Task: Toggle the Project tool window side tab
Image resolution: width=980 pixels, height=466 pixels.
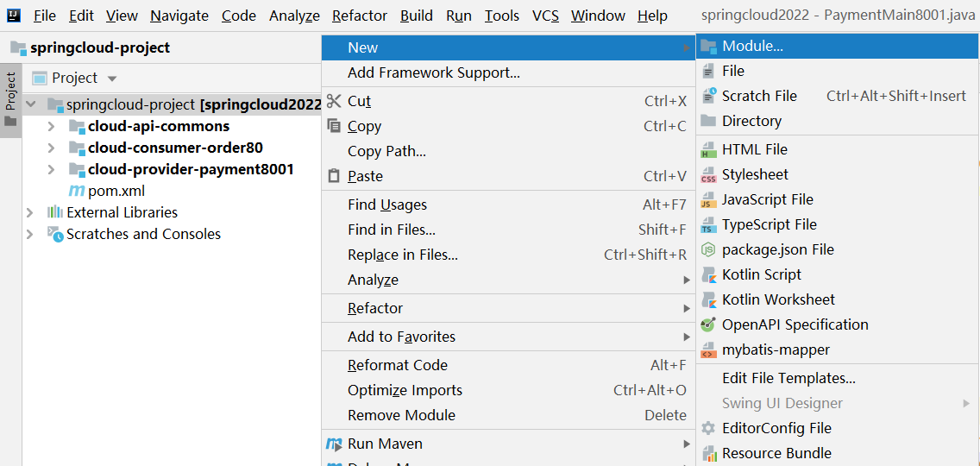Action: 10,99
